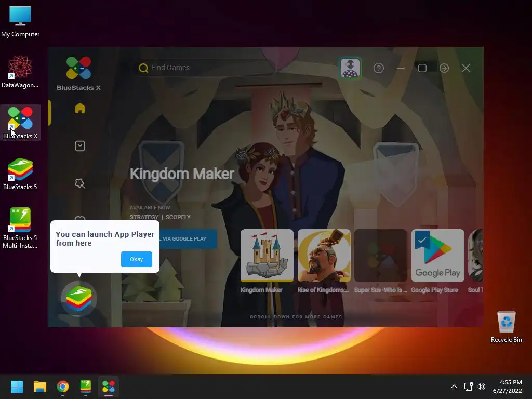Open the Windows Start menu
Screen dimensions: 532x399
tap(17, 387)
